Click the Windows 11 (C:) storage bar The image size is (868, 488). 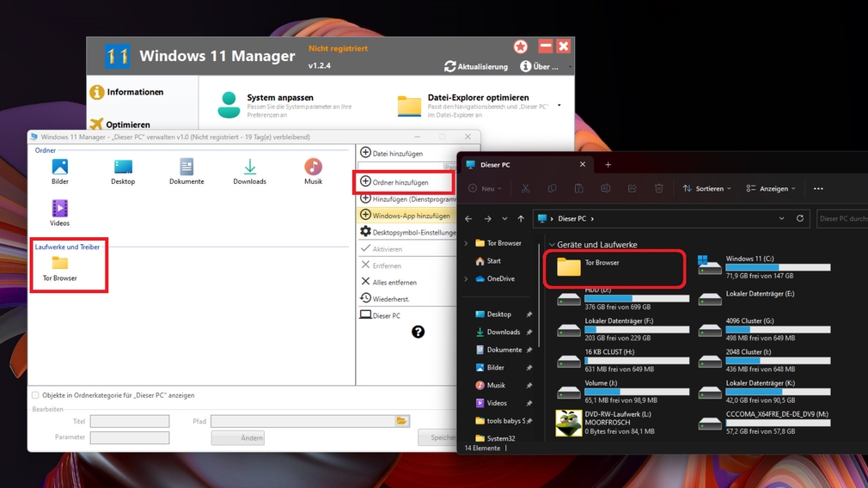[x=778, y=267]
